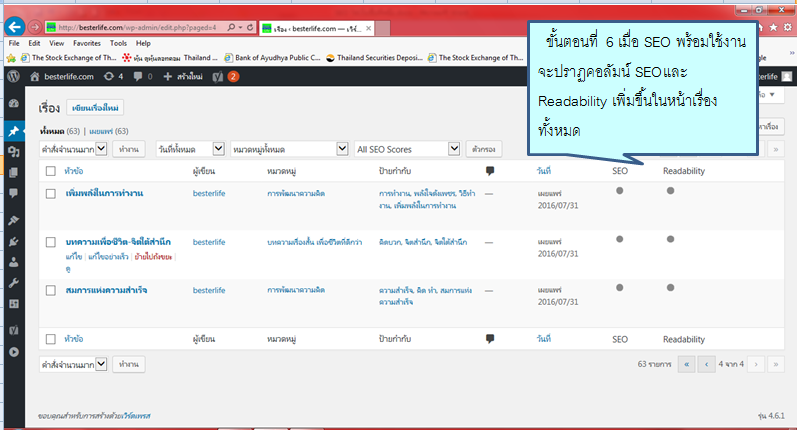Screen dimensions: 797x430
Task: Click the Quick Edit link under บทความเพื่อชีวิต
Action: (108, 257)
